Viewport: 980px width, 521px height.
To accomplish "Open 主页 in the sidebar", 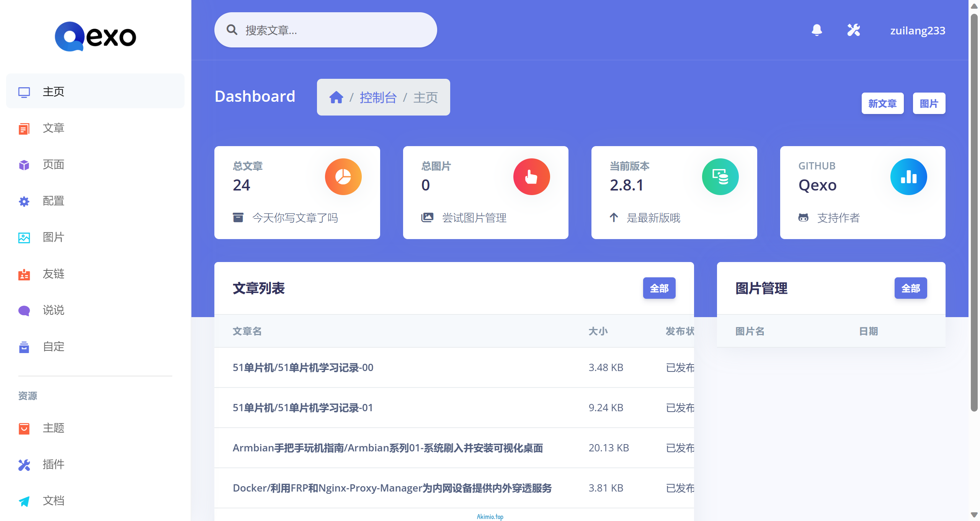I will [95, 91].
